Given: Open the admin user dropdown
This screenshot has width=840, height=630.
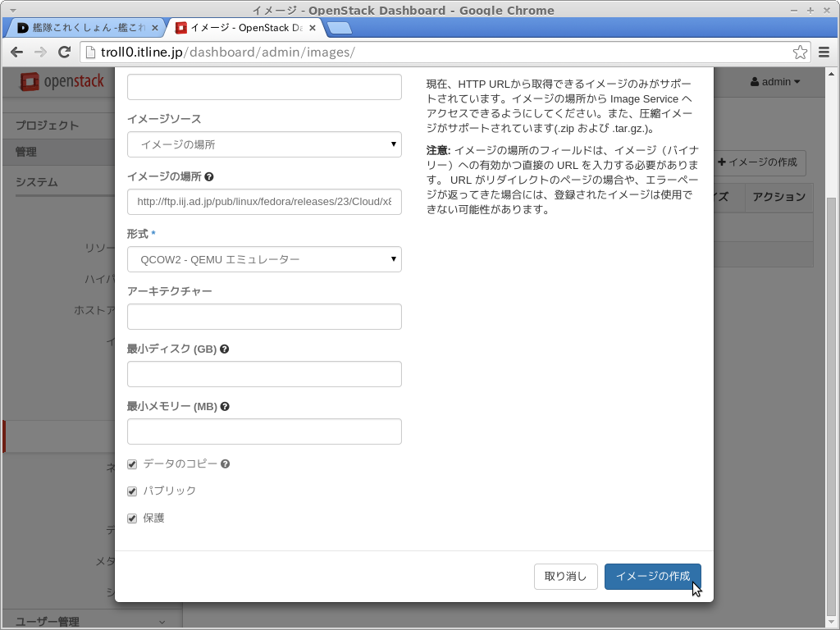Looking at the screenshot, I should tap(775, 82).
